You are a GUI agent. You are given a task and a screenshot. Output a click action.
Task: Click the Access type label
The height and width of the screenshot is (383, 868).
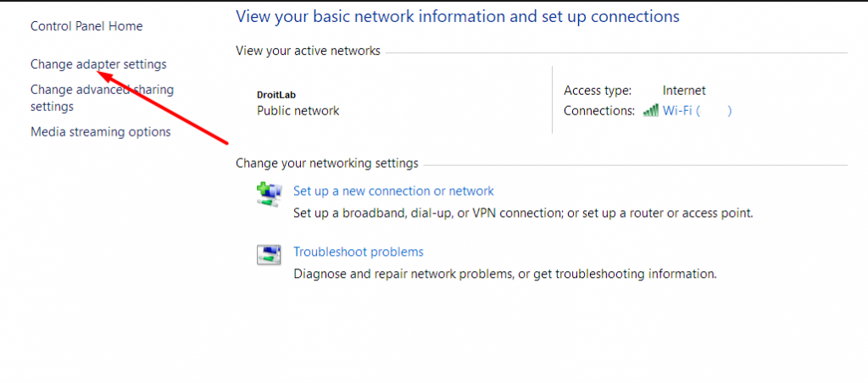[x=598, y=90]
